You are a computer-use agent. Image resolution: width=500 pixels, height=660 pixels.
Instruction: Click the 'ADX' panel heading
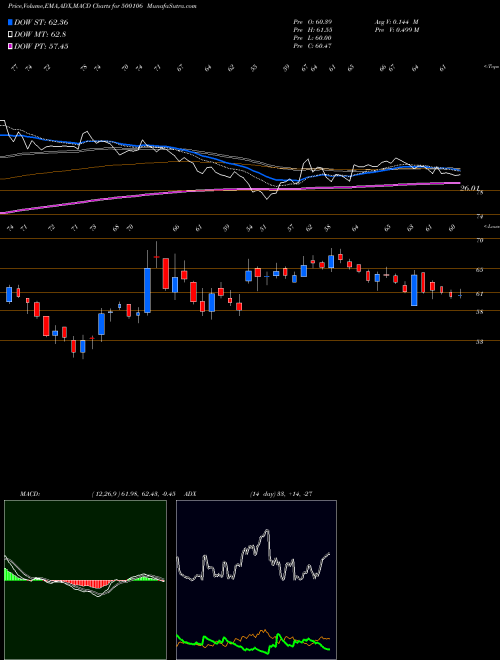[x=191, y=494]
